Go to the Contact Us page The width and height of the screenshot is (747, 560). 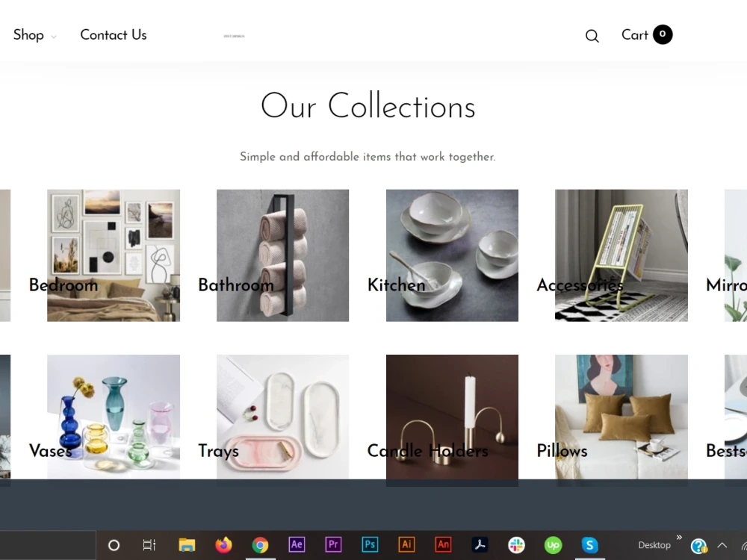114,35
